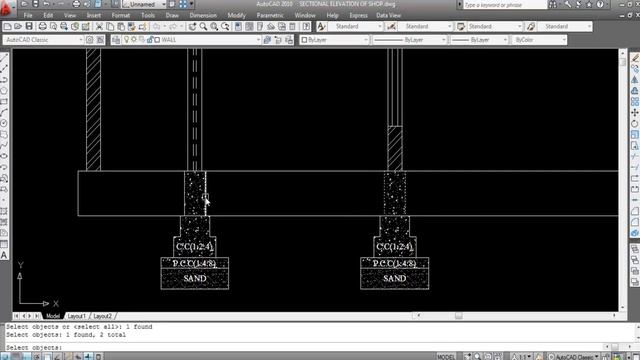Click the Workspace Settings gear icon

[x=89, y=40]
